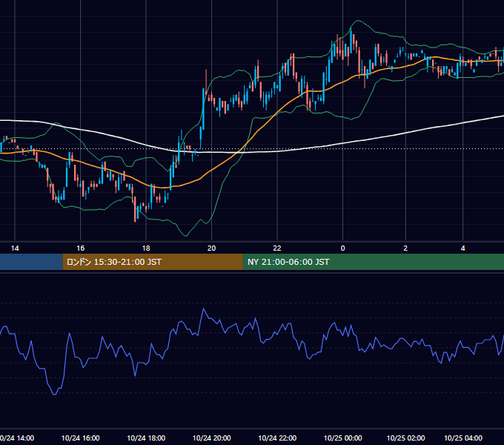Click the 10/25 04:00 date label

click(462, 438)
